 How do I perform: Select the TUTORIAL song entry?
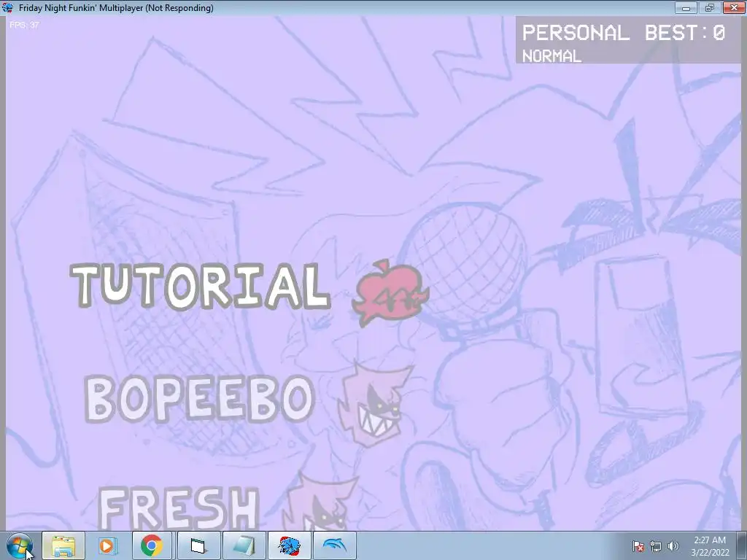coord(200,285)
